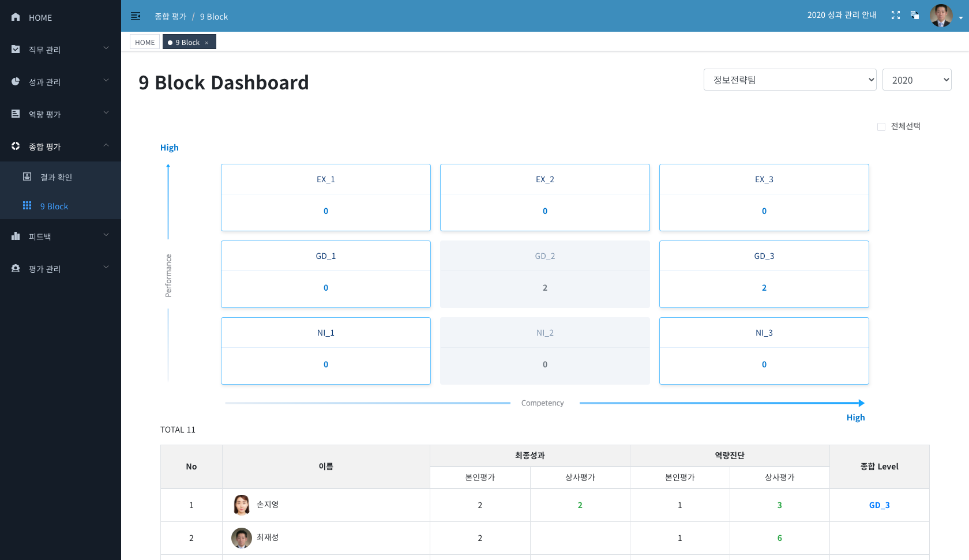Click the HOME house icon in sidebar
Image resolution: width=969 pixels, height=560 pixels.
pos(16,17)
